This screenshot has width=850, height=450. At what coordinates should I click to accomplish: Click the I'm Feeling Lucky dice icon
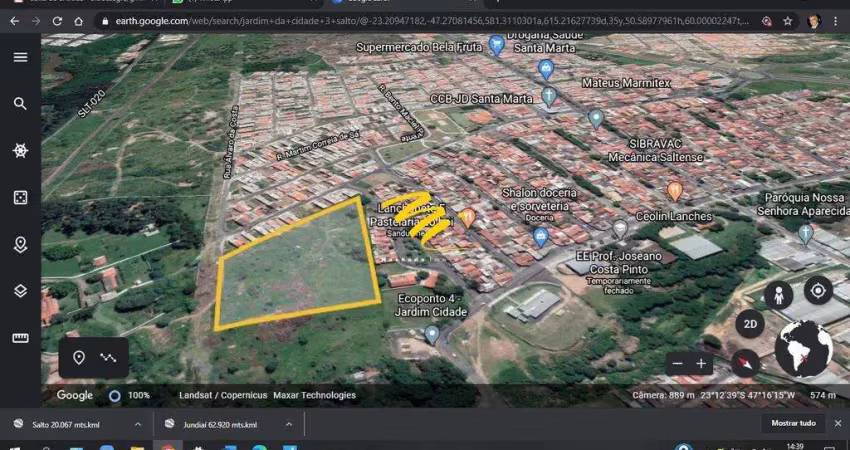point(20,197)
